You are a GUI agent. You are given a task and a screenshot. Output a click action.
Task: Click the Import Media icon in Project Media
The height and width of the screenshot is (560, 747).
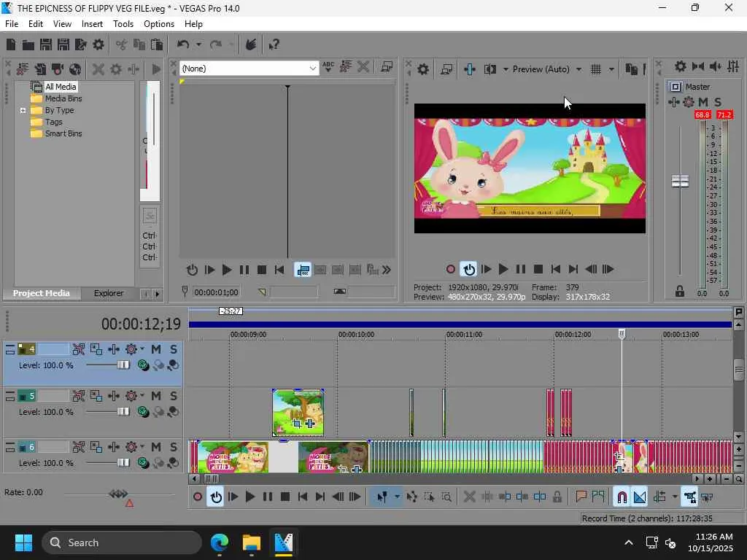click(23, 69)
